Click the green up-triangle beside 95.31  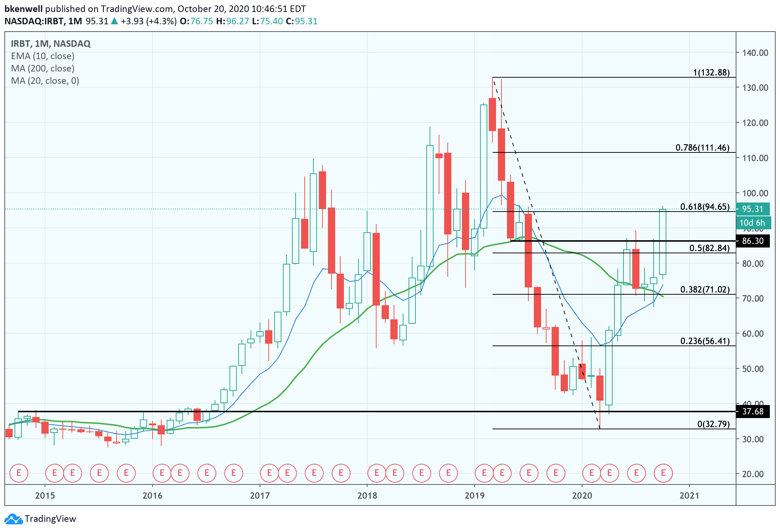(x=114, y=21)
